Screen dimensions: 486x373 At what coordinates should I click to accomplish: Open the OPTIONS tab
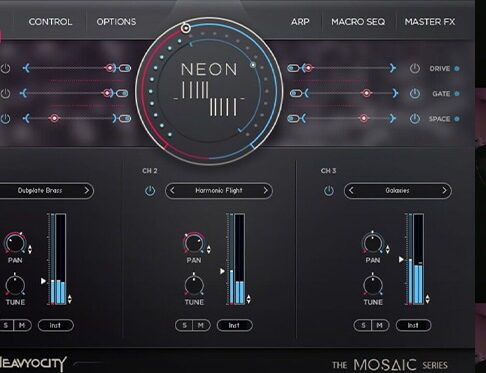(116, 22)
